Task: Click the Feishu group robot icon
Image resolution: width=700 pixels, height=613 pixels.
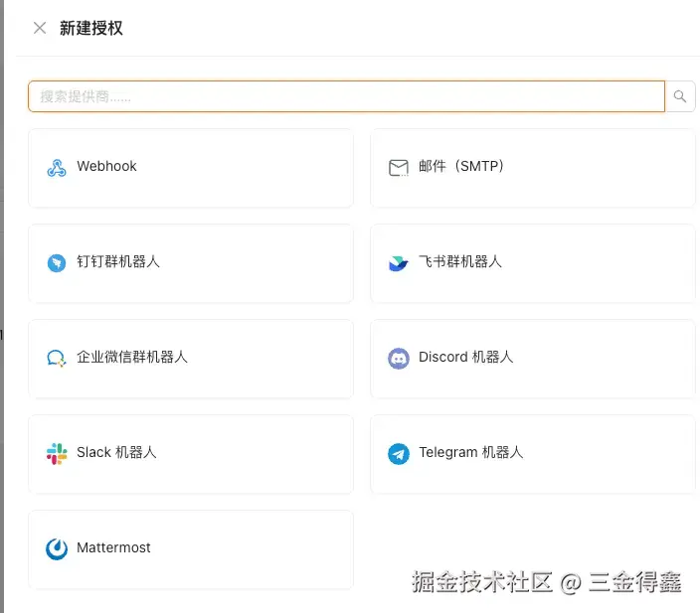Action: 398,262
